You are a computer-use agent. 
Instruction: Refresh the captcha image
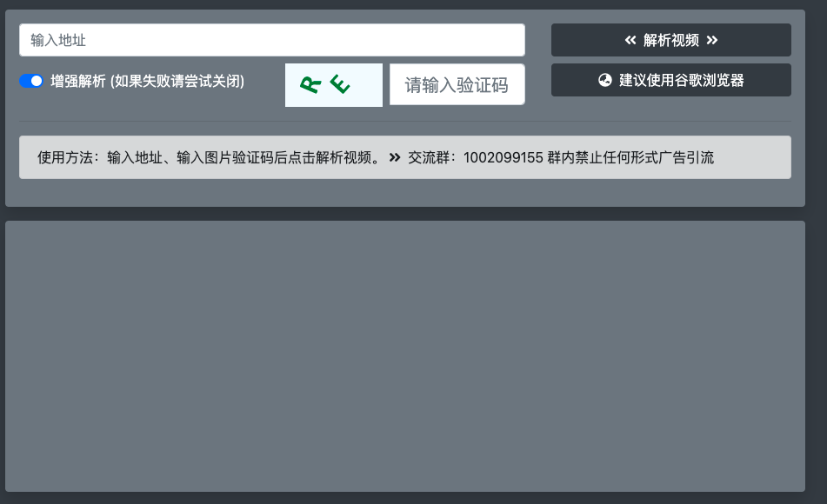(x=334, y=85)
